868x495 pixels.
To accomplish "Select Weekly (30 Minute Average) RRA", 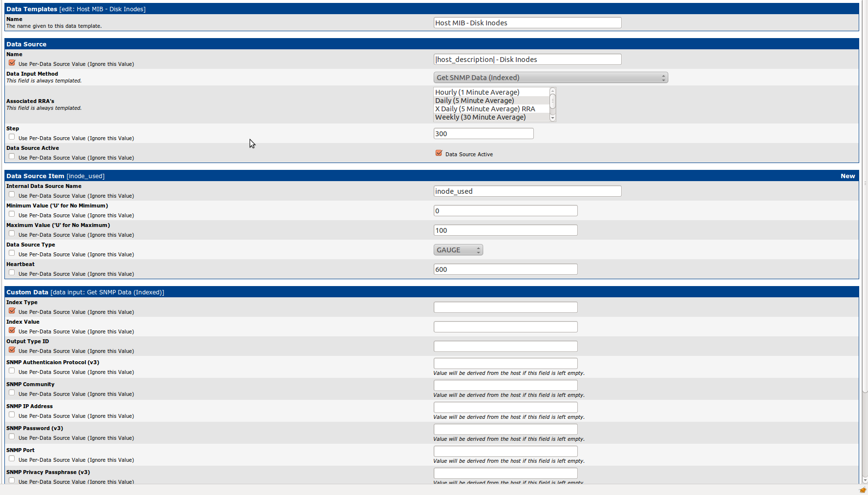I will (x=491, y=117).
